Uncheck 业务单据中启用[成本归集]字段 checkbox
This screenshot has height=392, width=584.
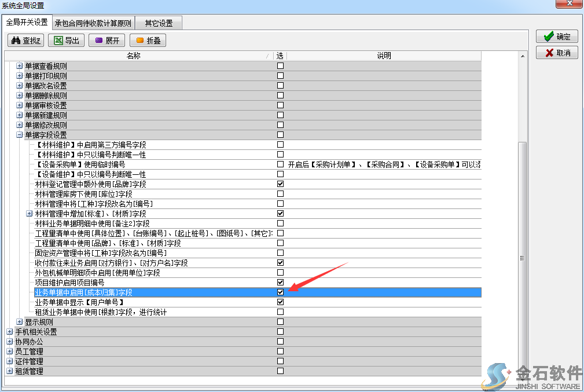point(280,292)
